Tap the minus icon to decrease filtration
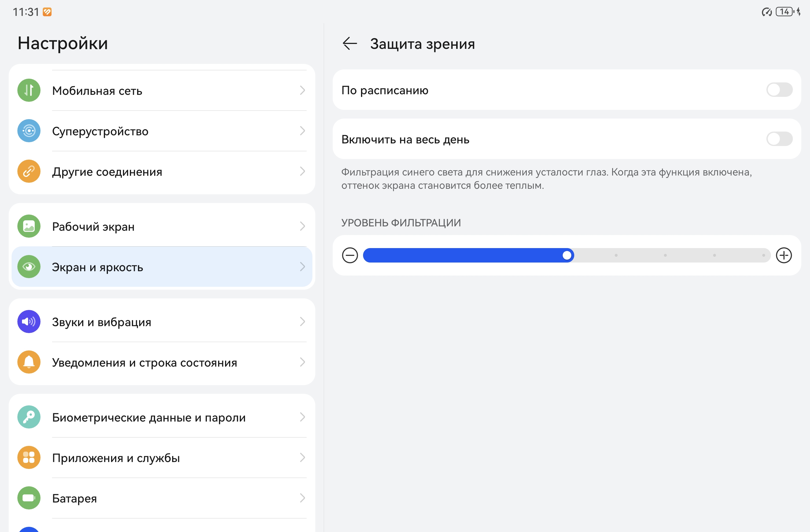Viewport: 810px width, 532px height. (x=350, y=256)
